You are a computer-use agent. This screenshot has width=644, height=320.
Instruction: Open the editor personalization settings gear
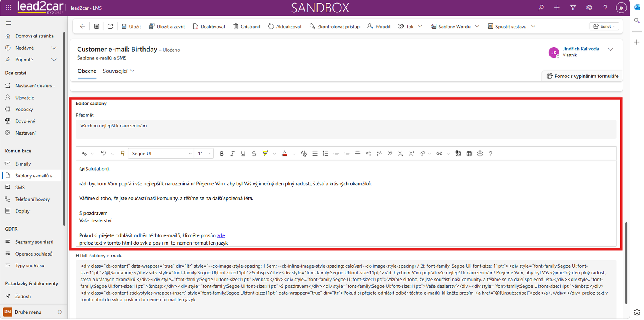coord(480,154)
